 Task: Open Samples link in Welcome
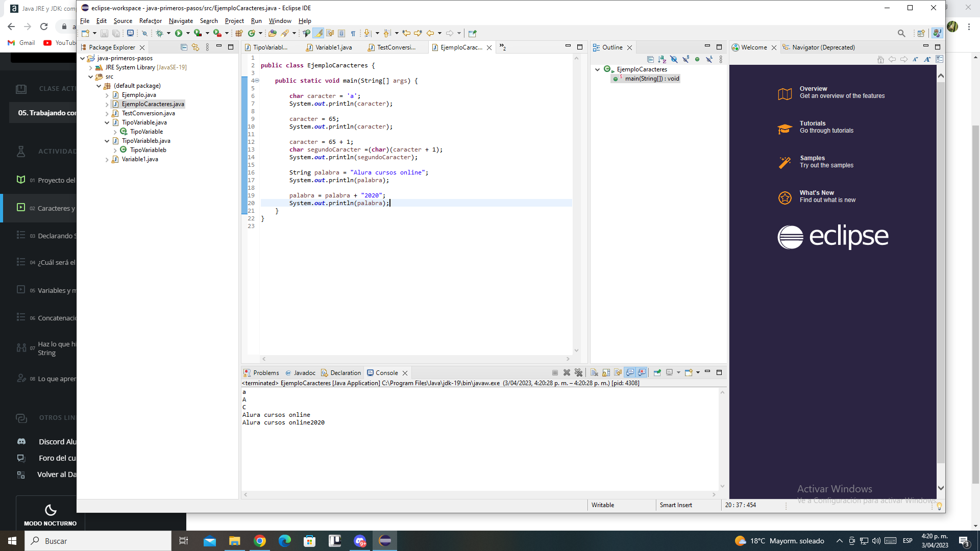click(816, 162)
